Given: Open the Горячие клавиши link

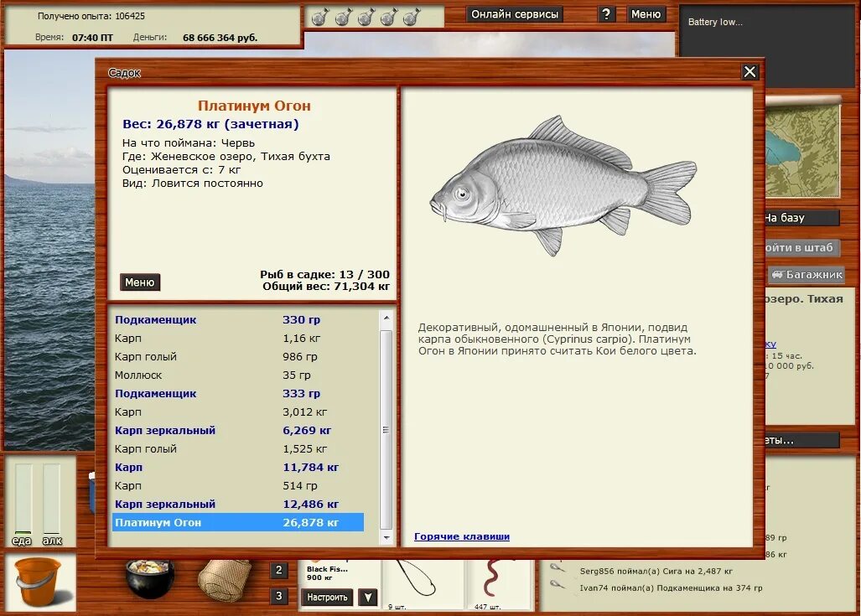Looking at the screenshot, I should (462, 536).
